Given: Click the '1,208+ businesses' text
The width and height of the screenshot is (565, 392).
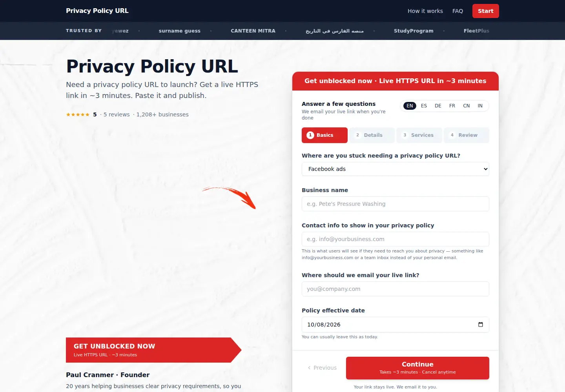Looking at the screenshot, I should (162, 114).
